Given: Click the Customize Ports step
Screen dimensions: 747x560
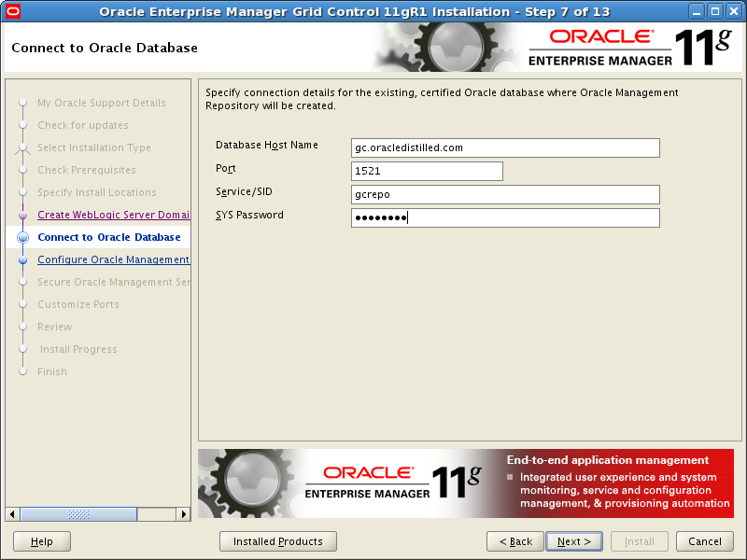Looking at the screenshot, I should (78, 304).
